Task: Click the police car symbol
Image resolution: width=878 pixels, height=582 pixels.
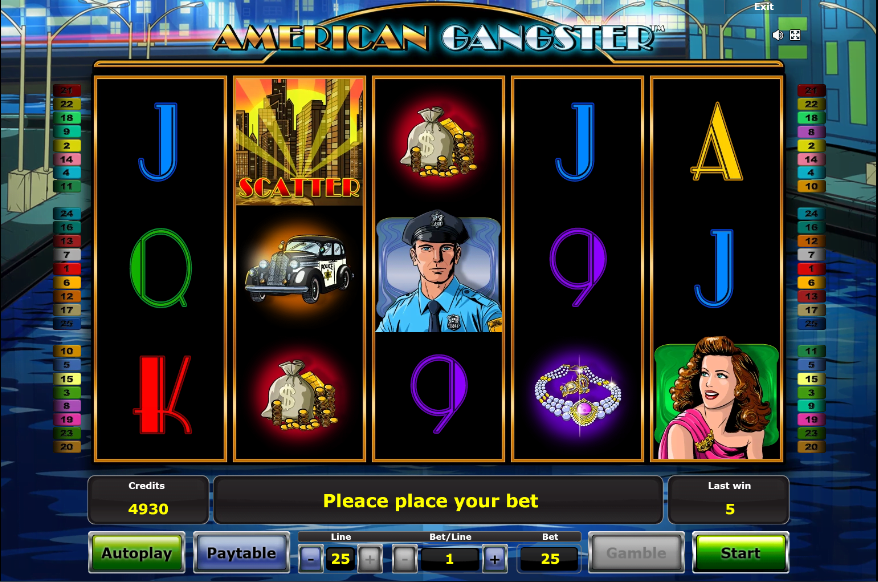Action: (298, 269)
